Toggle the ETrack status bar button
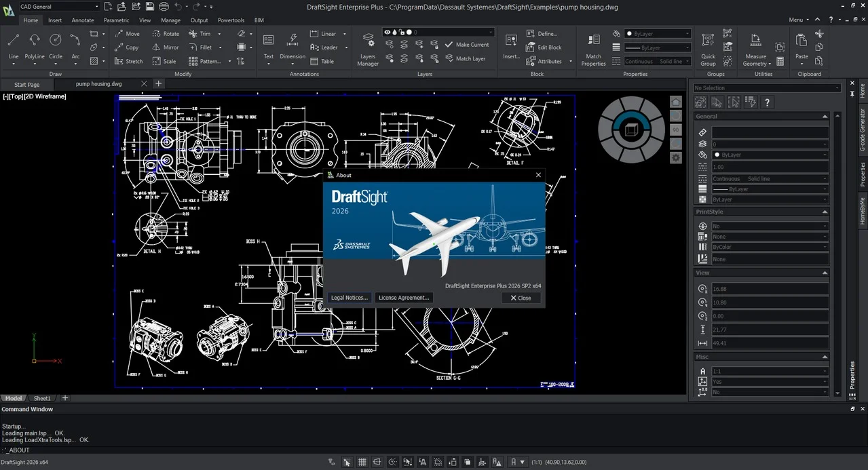This screenshot has height=470, width=868. [x=422, y=462]
